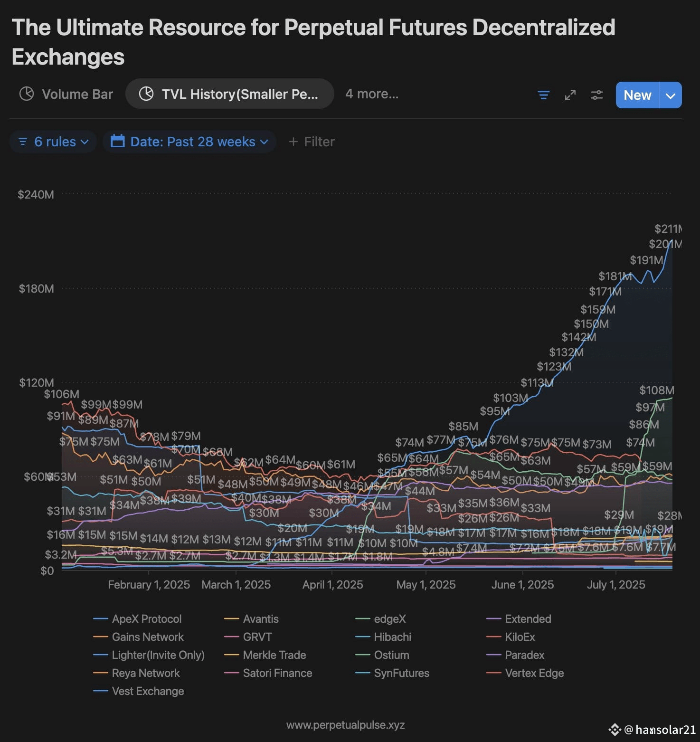Show the 4 more... hidden views

pyautogui.click(x=372, y=94)
